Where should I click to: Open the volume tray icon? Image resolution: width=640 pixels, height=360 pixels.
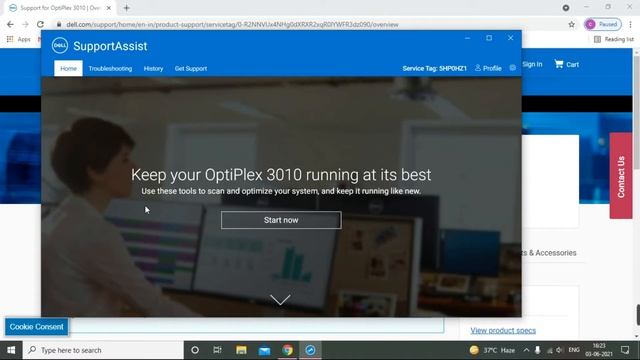tap(560, 350)
